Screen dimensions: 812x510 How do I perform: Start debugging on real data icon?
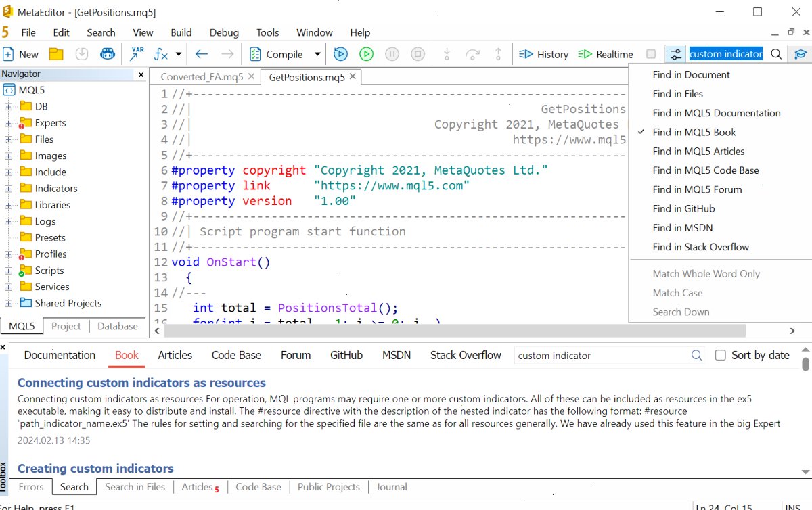340,54
